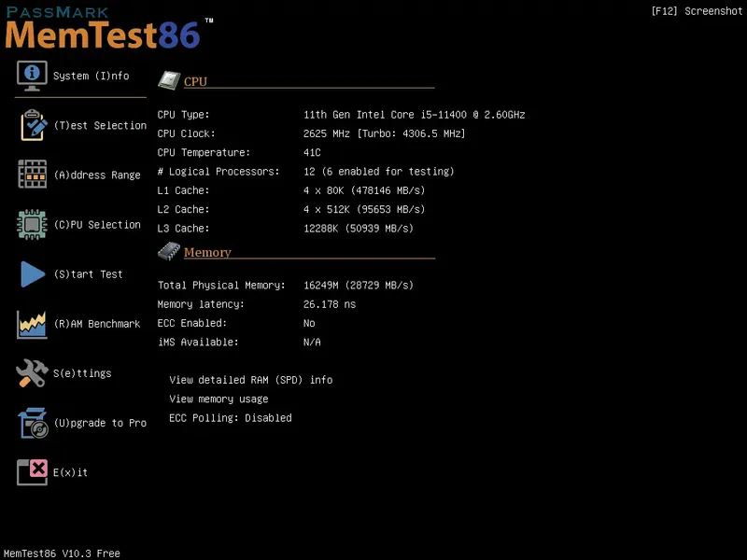Click the CPU section heading
This screenshot has height=560, width=747.
[195, 81]
